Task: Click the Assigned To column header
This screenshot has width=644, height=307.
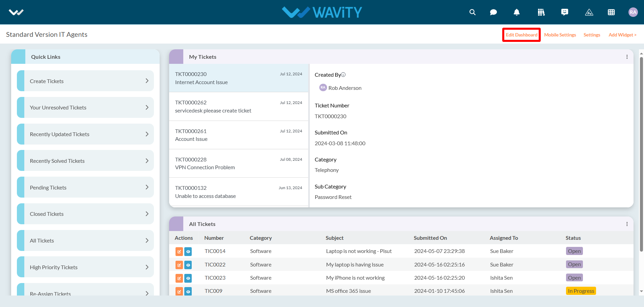Action: [x=504, y=238]
